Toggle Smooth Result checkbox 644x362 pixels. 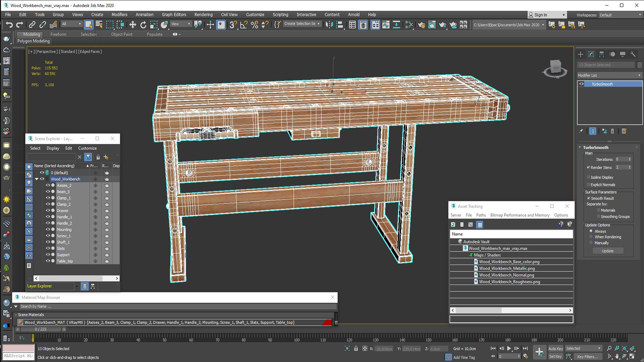pos(588,198)
